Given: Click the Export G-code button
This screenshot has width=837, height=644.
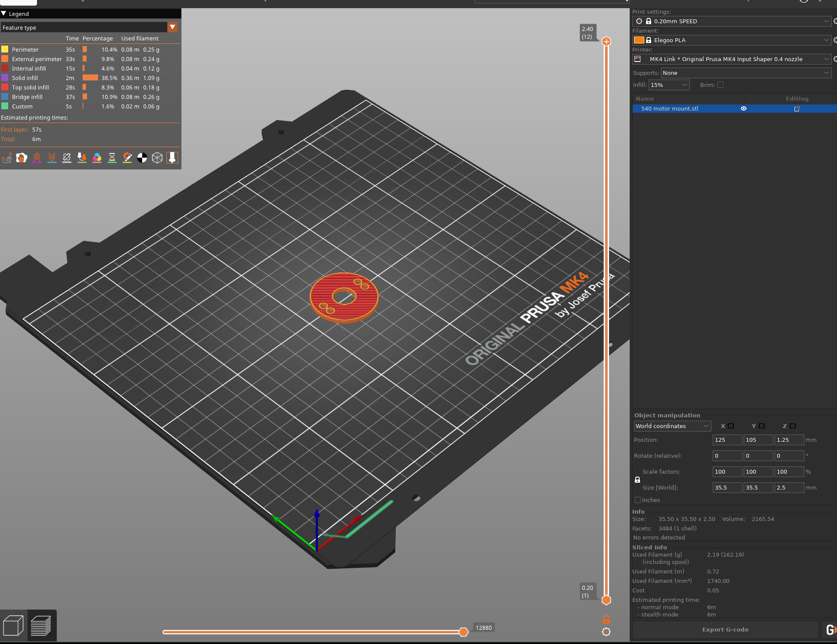Looking at the screenshot, I should click(726, 629).
